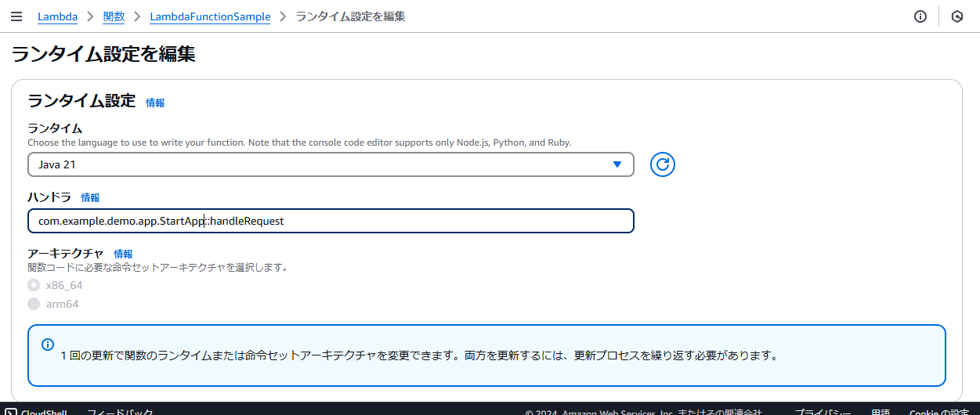Click the ランタイム設定を編集 breadcrumb text

pyautogui.click(x=350, y=16)
